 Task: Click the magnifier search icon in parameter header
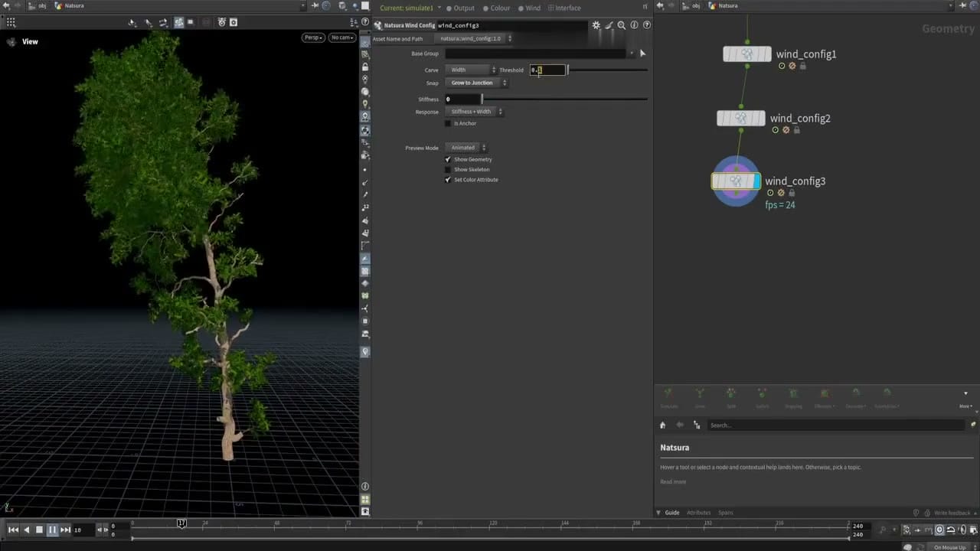point(622,25)
